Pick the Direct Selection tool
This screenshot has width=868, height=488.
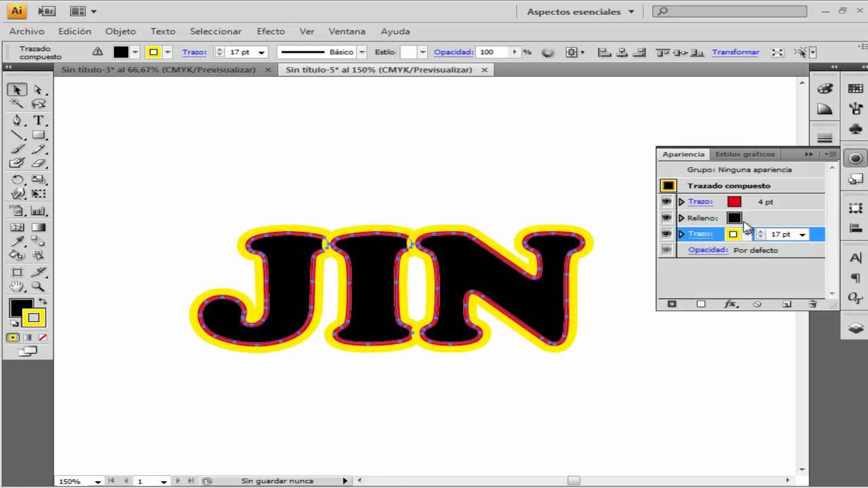click(39, 89)
